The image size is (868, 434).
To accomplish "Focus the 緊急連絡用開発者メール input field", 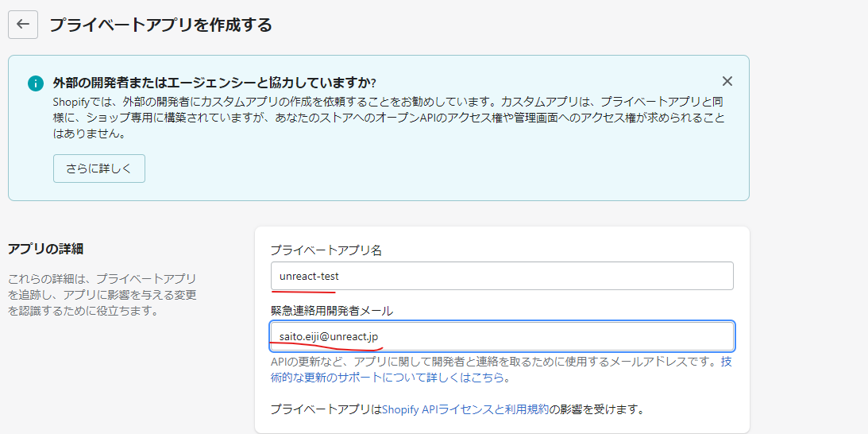I will point(502,336).
